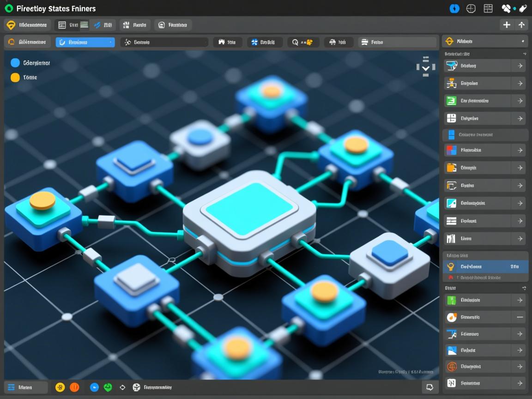The height and width of the screenshot is (399, 532).
Task: Click the yellow round icon in bottom bar
Action: [x=60, y=387]
